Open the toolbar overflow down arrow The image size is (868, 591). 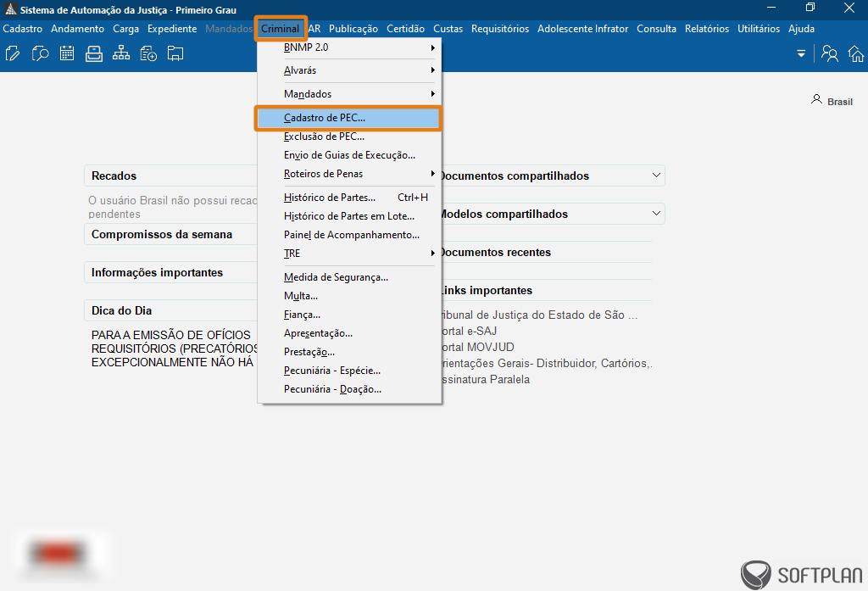801,53
